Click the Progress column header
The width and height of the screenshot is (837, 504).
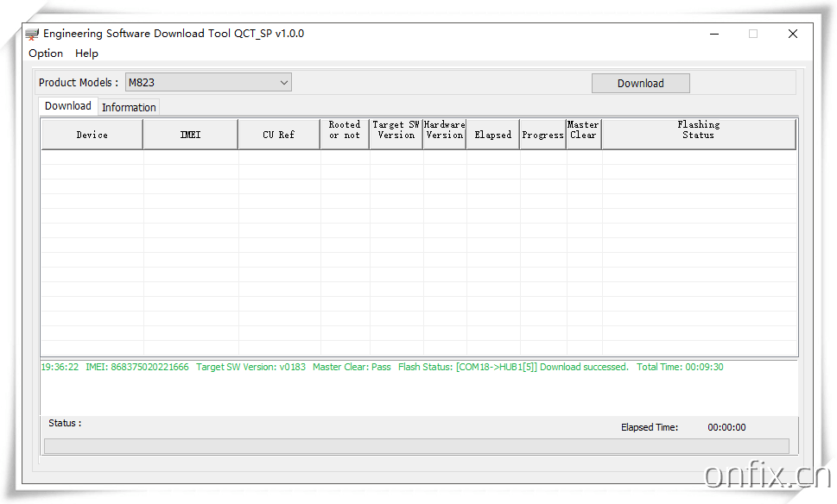(542, 135)
